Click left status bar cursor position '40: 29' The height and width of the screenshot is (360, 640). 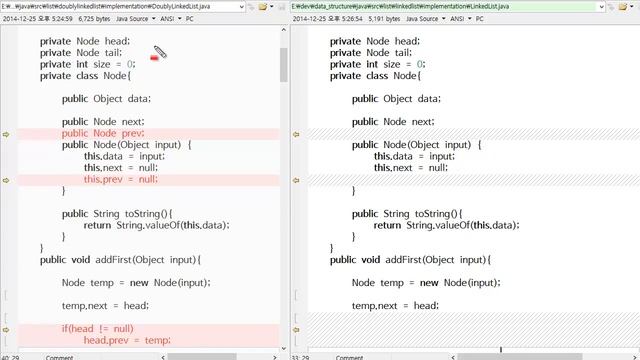coord(9,357)
